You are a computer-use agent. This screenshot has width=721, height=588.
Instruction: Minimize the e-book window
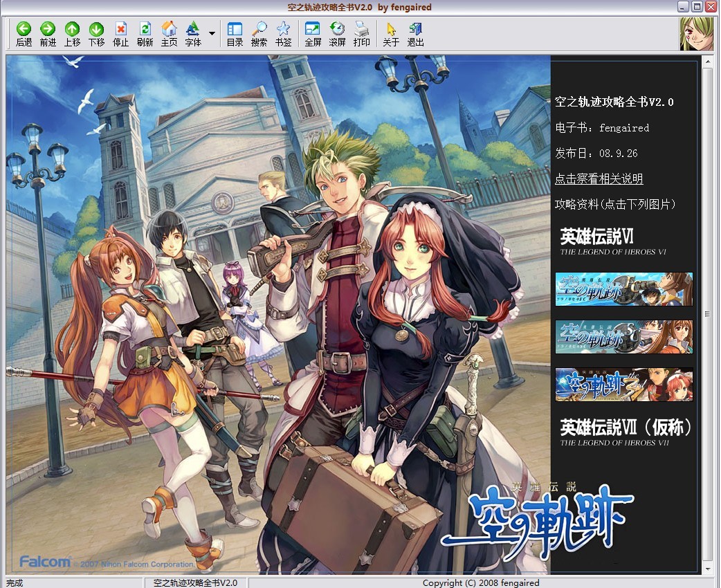tap(684, 6)
